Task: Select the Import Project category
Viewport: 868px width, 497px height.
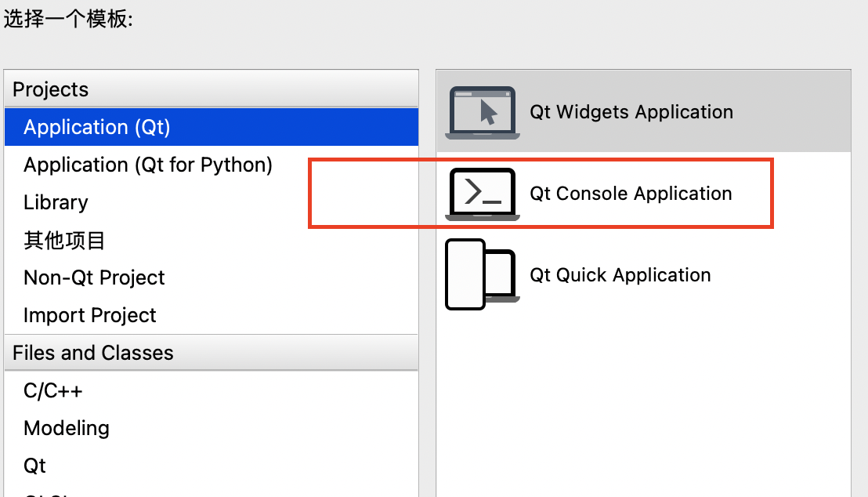Action: 212,314
